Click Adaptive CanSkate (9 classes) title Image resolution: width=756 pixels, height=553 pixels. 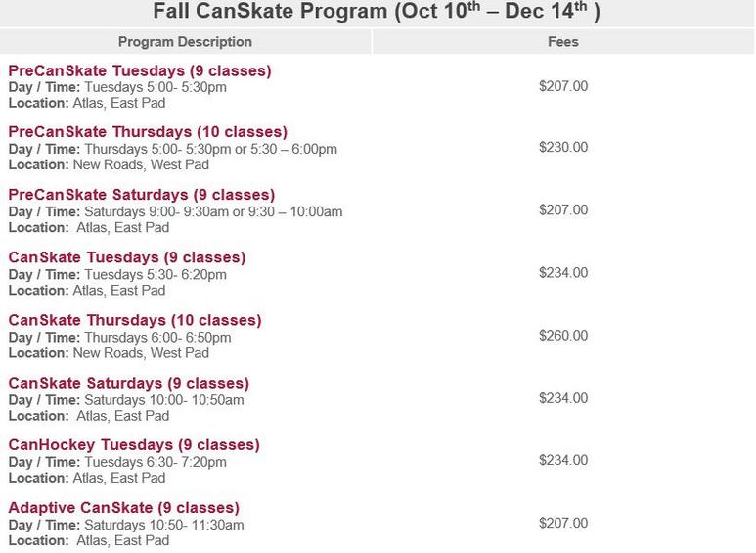click(124, 508)
